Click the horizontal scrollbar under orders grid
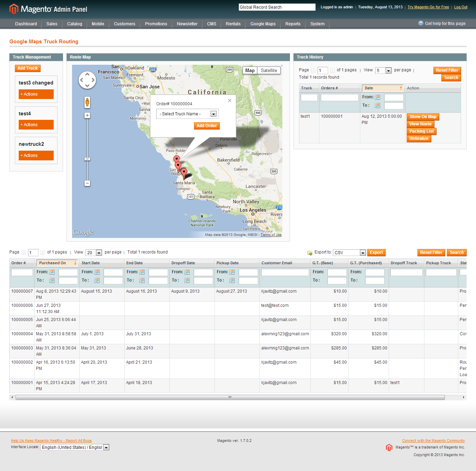The height and width of the screenshot is (471, 476). pyautogui.click(x=230, y=397)
